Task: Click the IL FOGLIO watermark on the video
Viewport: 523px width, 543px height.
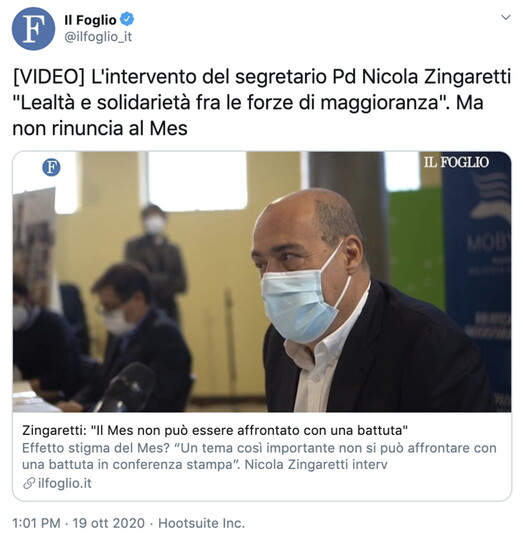Action: [456, 162]
